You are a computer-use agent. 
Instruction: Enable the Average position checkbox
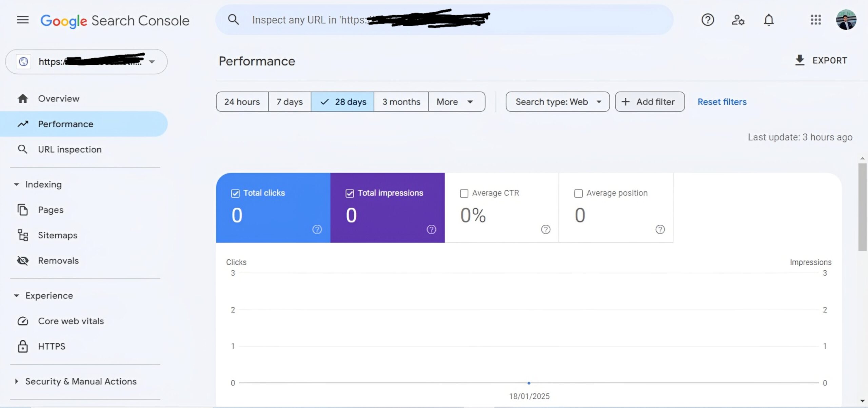click(578, 193)
